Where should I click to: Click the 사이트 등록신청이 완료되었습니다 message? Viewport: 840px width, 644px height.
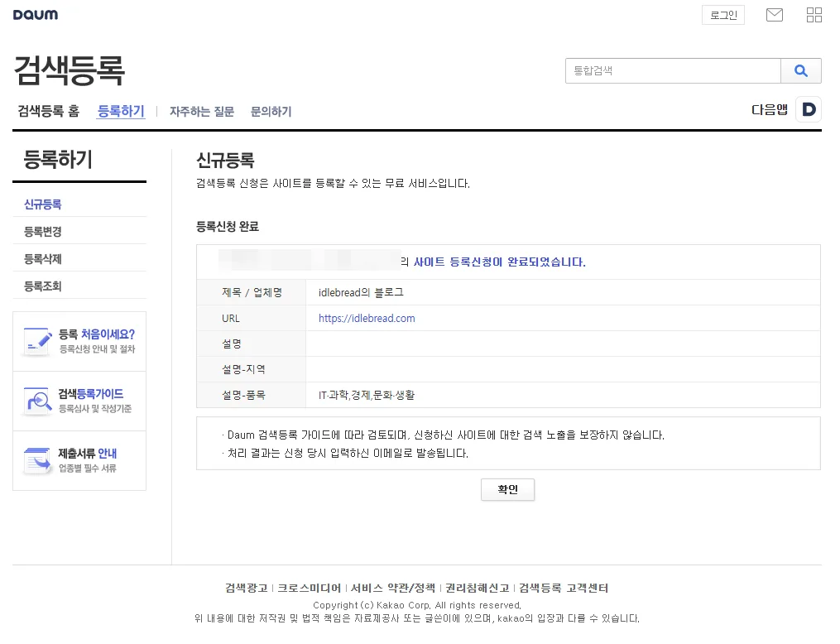pos(500,262)
